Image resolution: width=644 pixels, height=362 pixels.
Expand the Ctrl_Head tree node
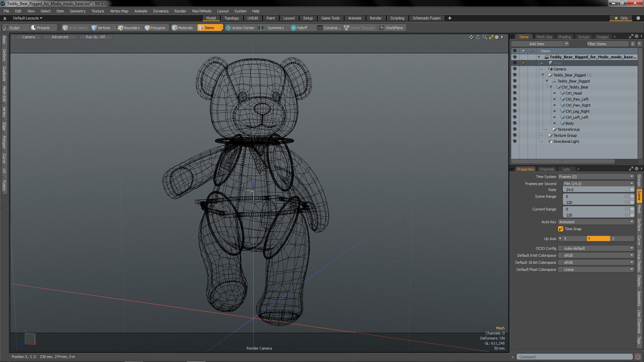tap(555, 93)
